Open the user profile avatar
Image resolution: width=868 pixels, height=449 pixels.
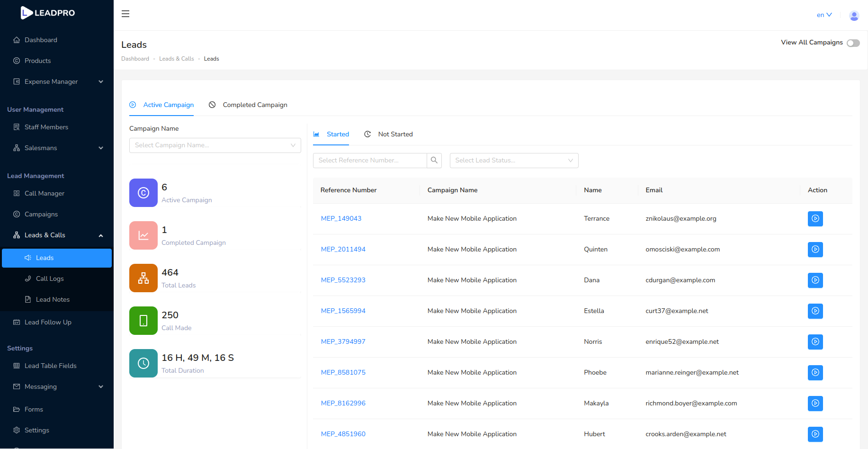(854, 16)
